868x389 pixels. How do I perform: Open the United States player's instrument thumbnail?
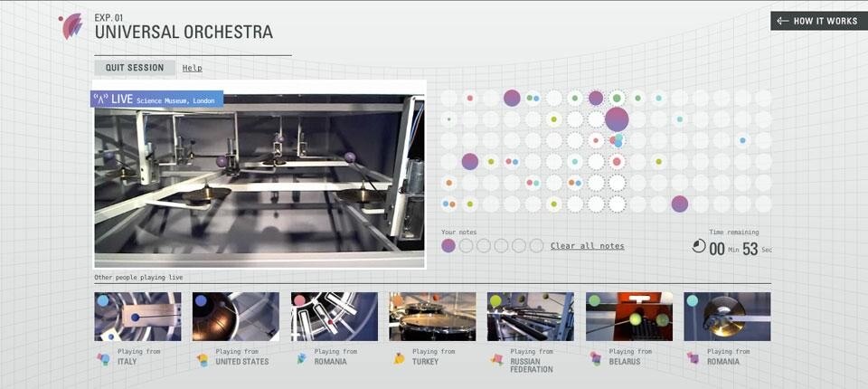pos(236,316)
